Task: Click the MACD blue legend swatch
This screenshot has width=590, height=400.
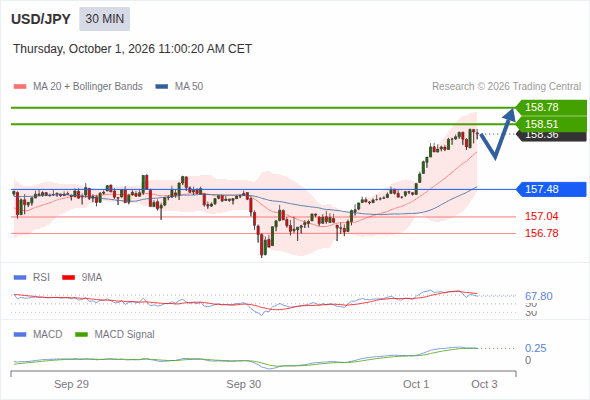Action: 20,335
